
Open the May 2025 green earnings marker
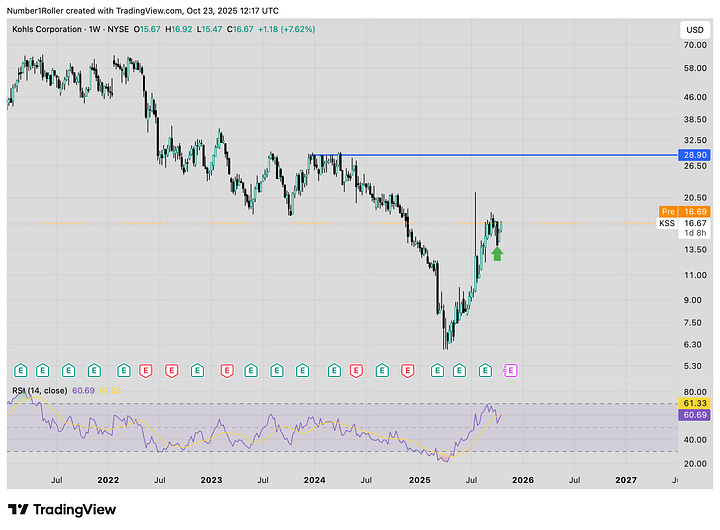[x=459, y=370]
